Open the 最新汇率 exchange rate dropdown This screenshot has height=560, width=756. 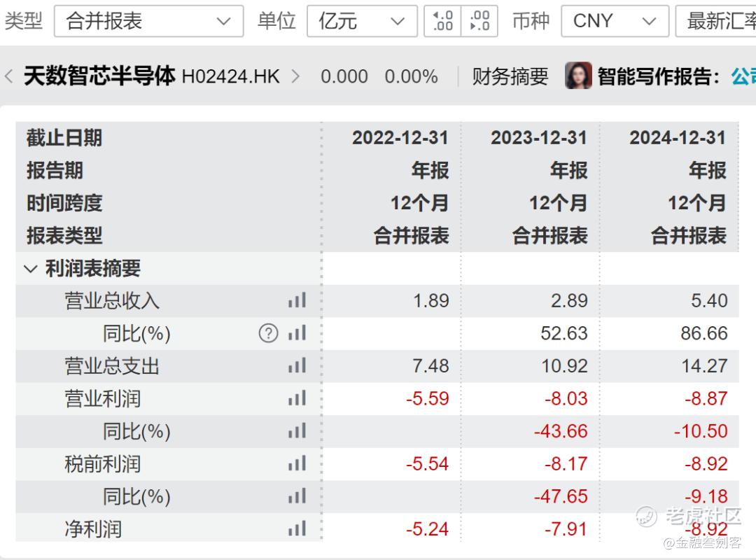716,21
